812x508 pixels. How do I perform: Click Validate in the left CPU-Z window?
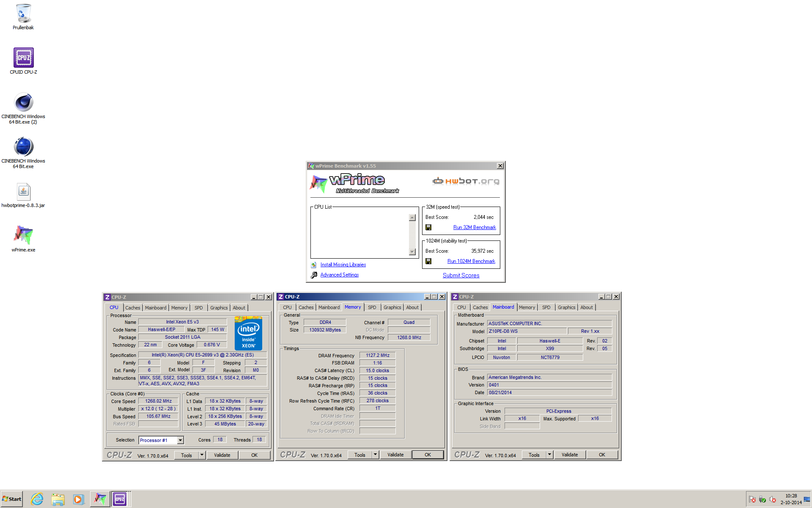coord(222,455)
